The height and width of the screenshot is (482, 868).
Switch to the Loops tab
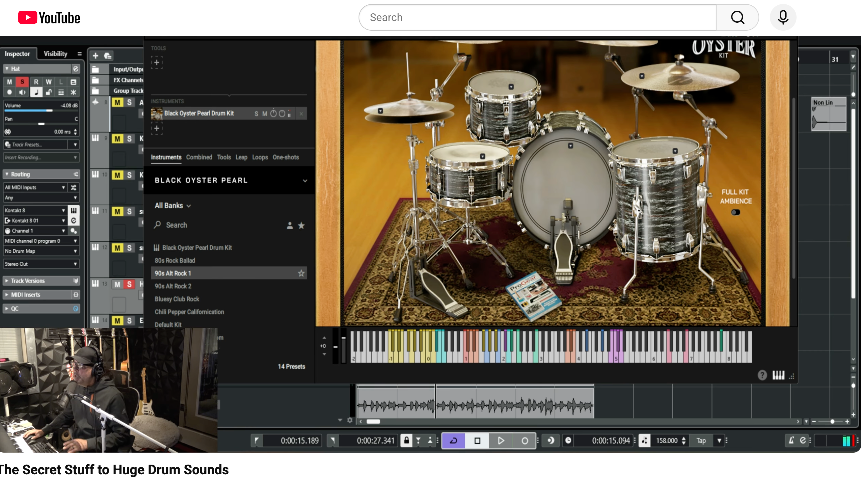coord(260,157)
